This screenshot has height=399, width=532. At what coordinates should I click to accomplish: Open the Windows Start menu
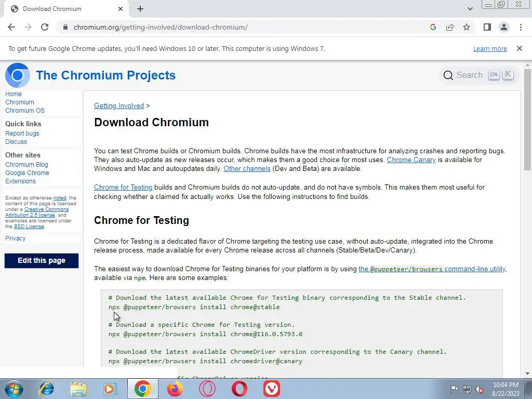pos(14,389)
